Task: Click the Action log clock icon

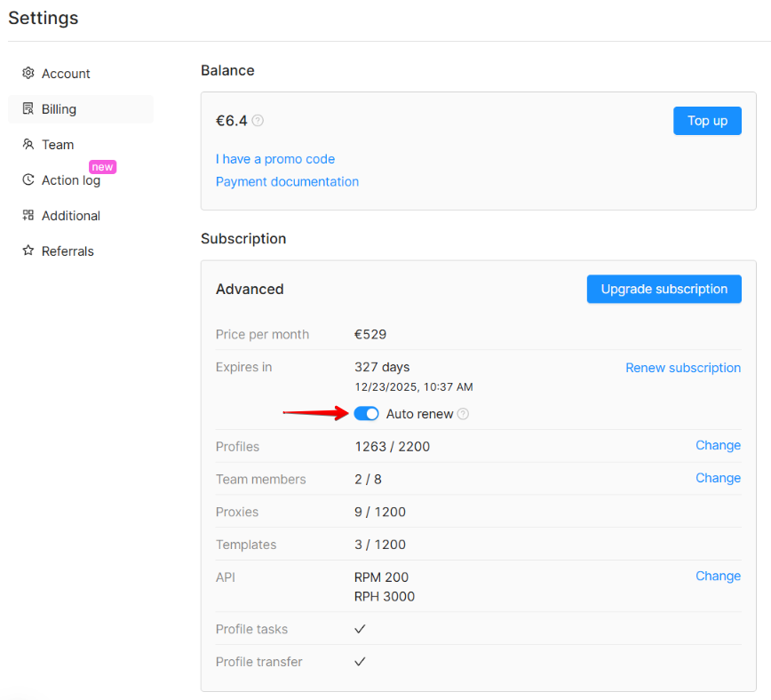Action: [28, 180]
